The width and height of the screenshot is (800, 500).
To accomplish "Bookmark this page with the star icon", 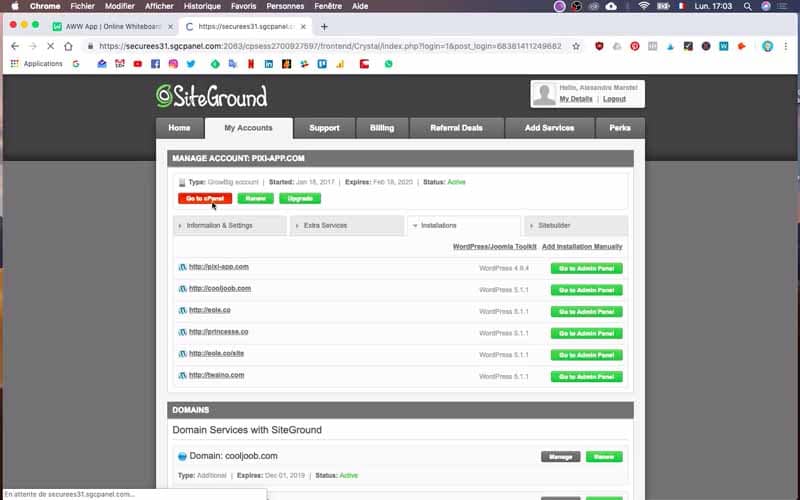I will click(x=576, y=46).
